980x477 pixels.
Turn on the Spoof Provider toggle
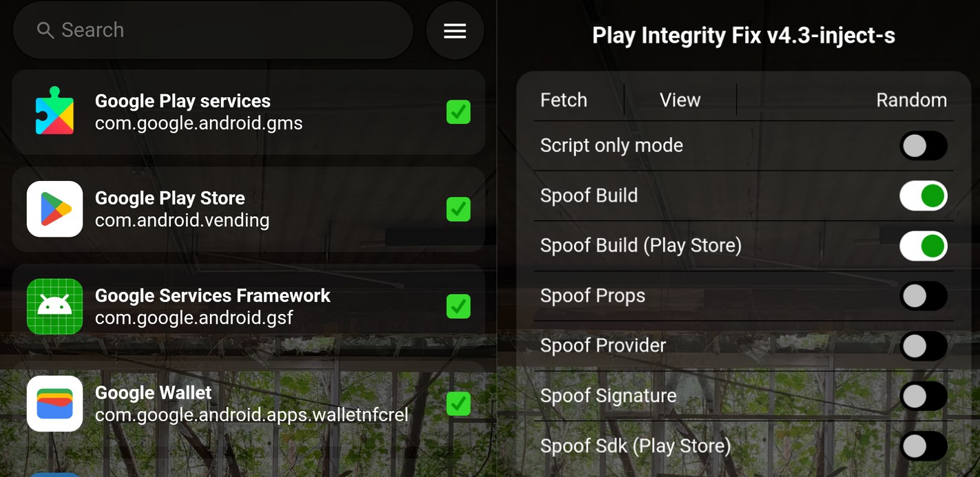click(923, 346)
